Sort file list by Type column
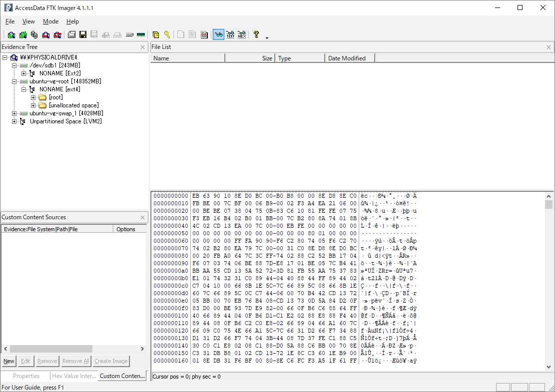This screenshot has height=392, width=555. coord(300,58)
